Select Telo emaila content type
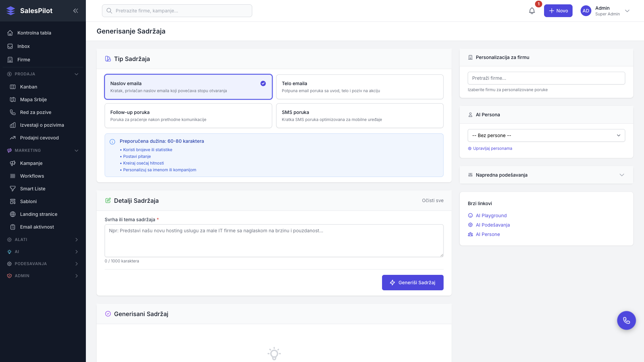 coord(360,87)
